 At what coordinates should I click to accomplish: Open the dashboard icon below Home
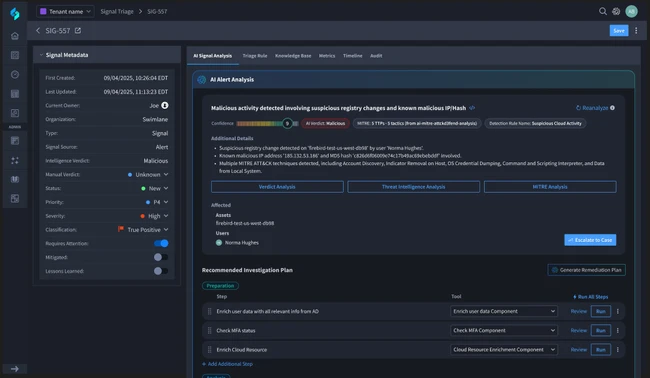point(15,55)
